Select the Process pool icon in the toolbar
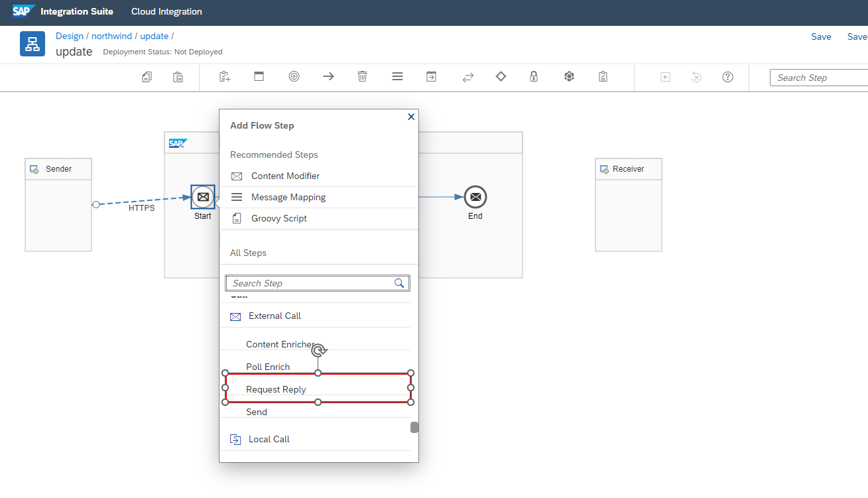Viewport: 868px width, 498px height. pos(259,76)
